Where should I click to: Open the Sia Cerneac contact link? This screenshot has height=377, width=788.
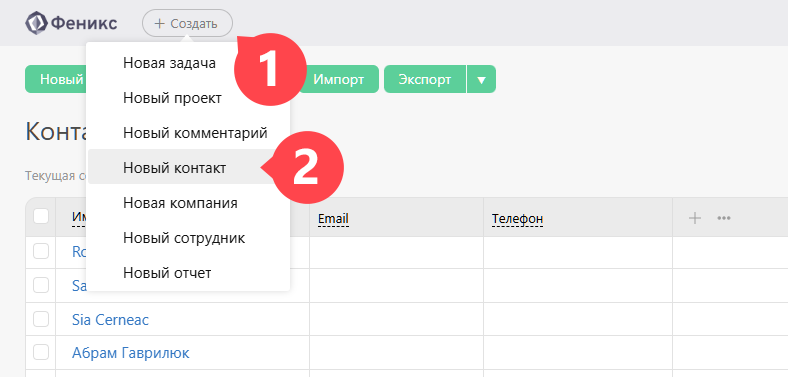(x=110, y=319)
